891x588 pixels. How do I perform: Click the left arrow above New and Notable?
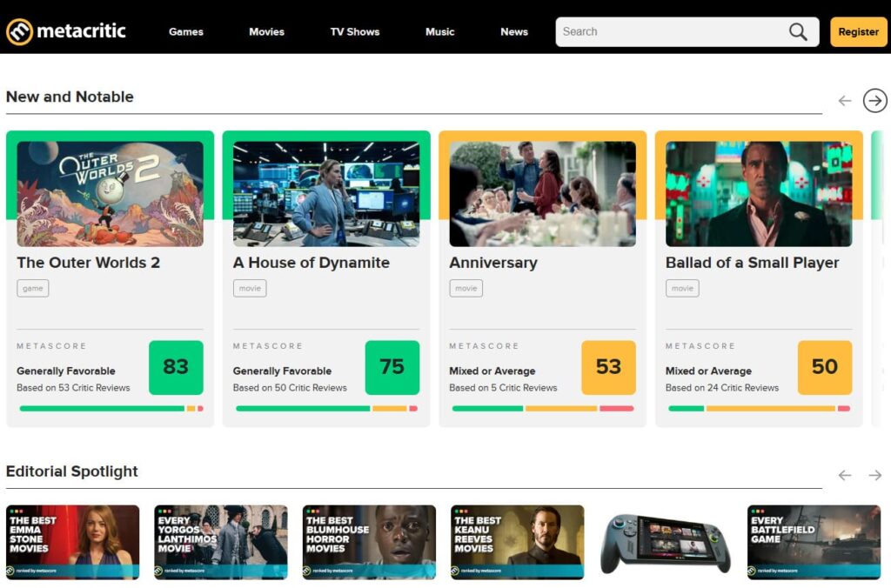pyautogui.click(x=844, y=100)
